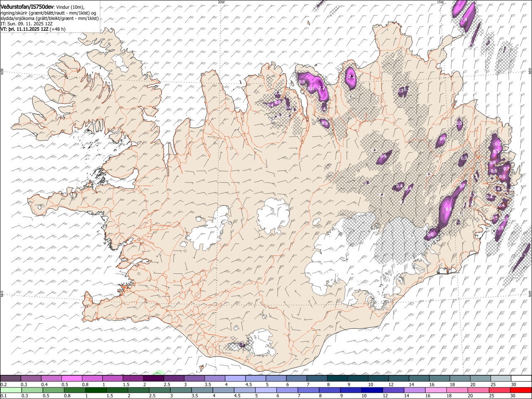Pick navy blue 10 swatch, lower legend
This screenshot has height=399, width=532.
[372, 390]
